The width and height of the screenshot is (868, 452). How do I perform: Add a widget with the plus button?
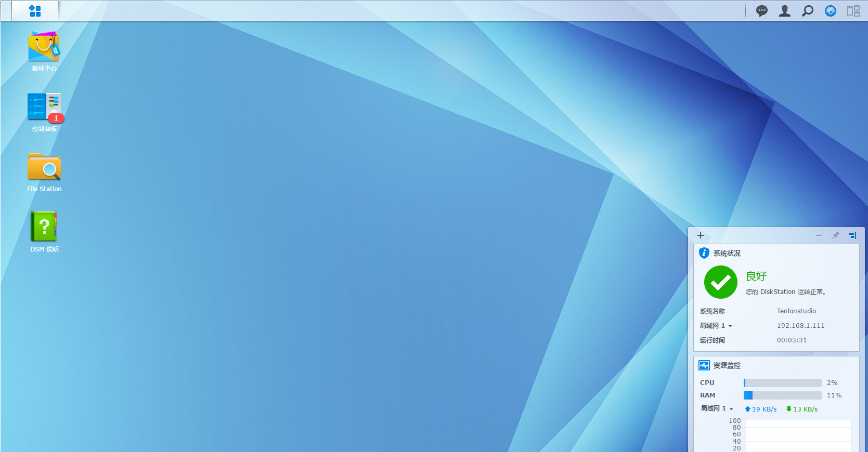click(701, 235)
